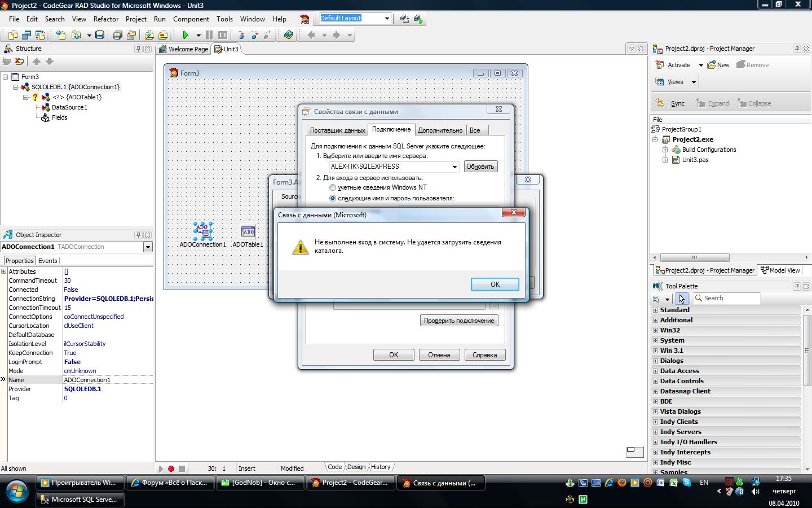Click the Save All toolbar icon

[117, 35]
